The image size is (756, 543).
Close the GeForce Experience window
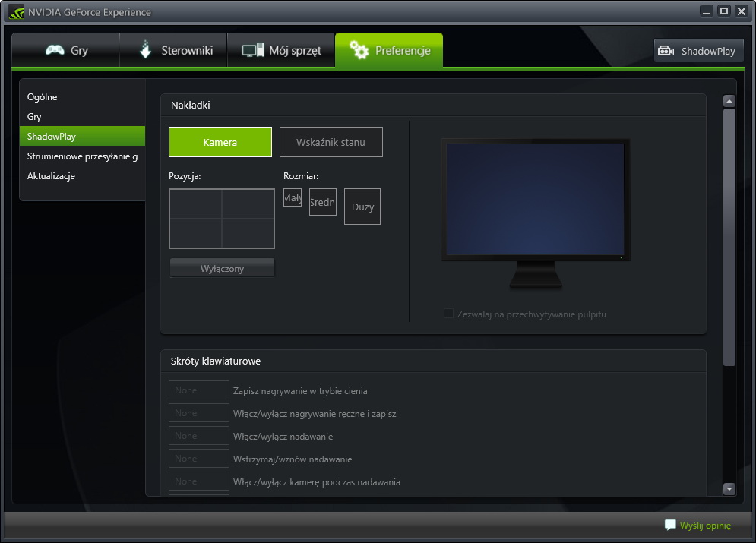pos(742,11)
